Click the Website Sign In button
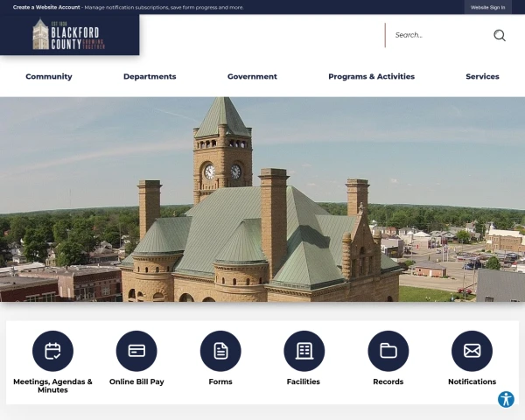 (488, 7)
